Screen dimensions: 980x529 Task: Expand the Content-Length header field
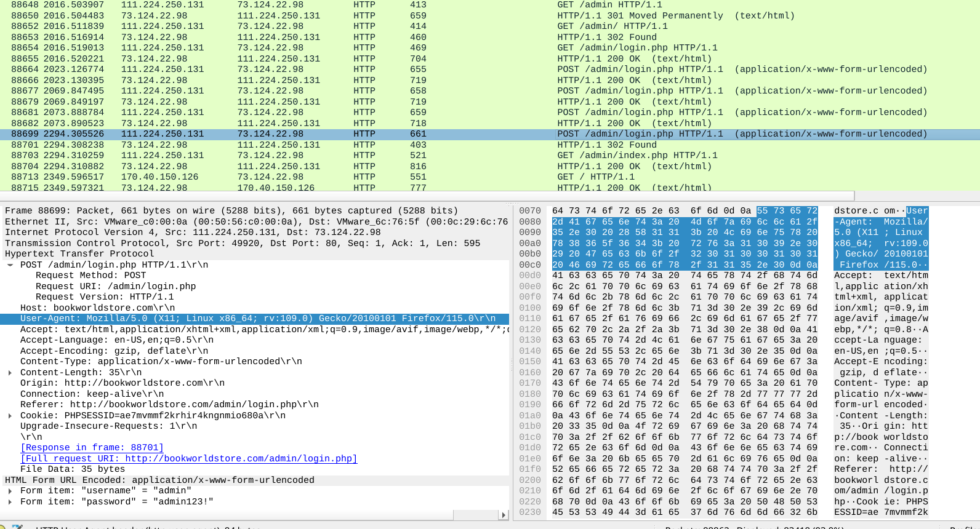click(10, 373)
